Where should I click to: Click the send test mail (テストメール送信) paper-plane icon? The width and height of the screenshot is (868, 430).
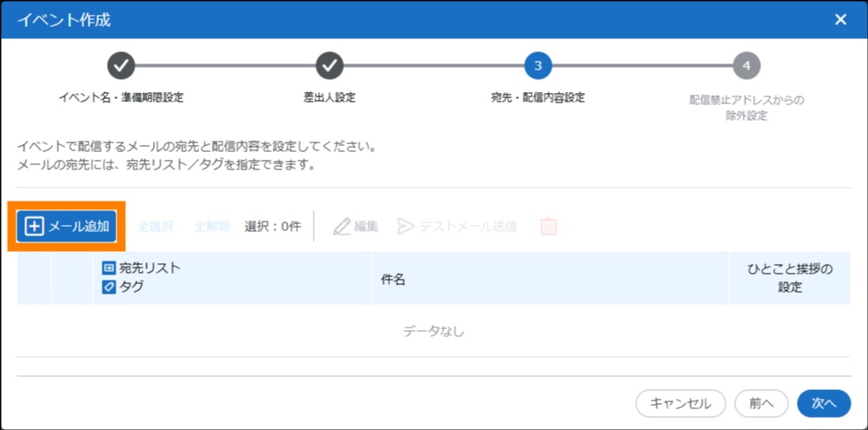point(405,227)
